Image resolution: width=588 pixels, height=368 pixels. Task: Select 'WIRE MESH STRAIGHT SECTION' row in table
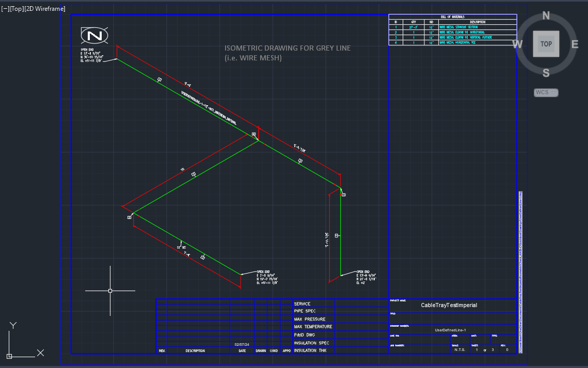click(x=453, y=27)
